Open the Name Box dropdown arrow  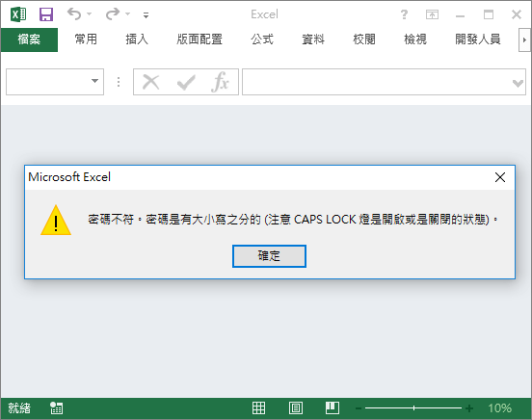click(95, 81)
